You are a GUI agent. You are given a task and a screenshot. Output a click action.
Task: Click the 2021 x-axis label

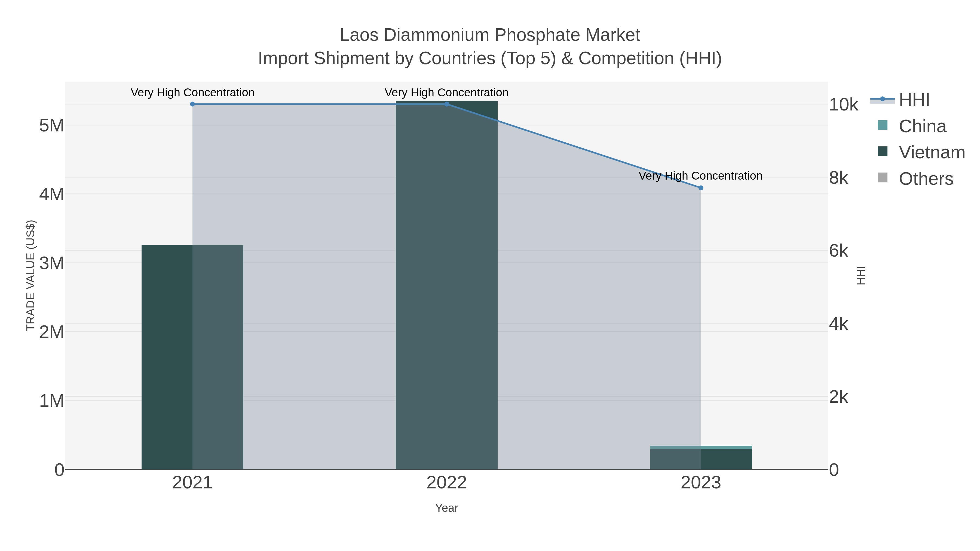coord(192,483)
